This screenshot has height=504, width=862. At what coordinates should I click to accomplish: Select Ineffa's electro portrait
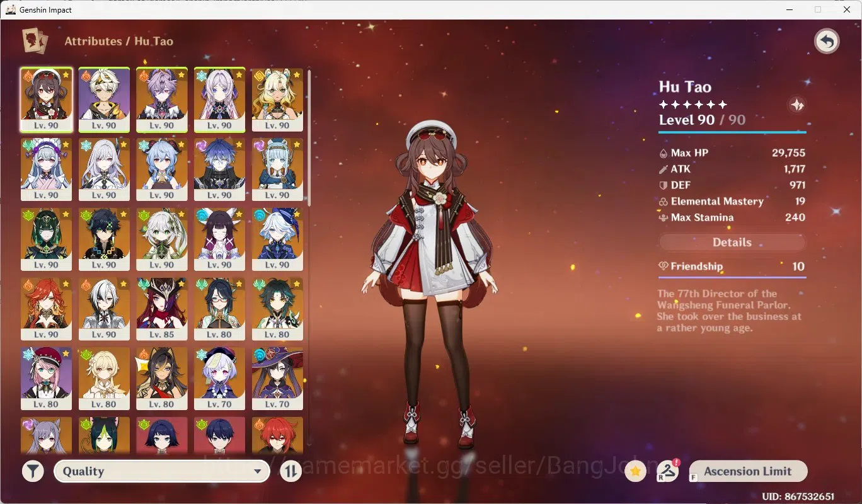(278, 169)
